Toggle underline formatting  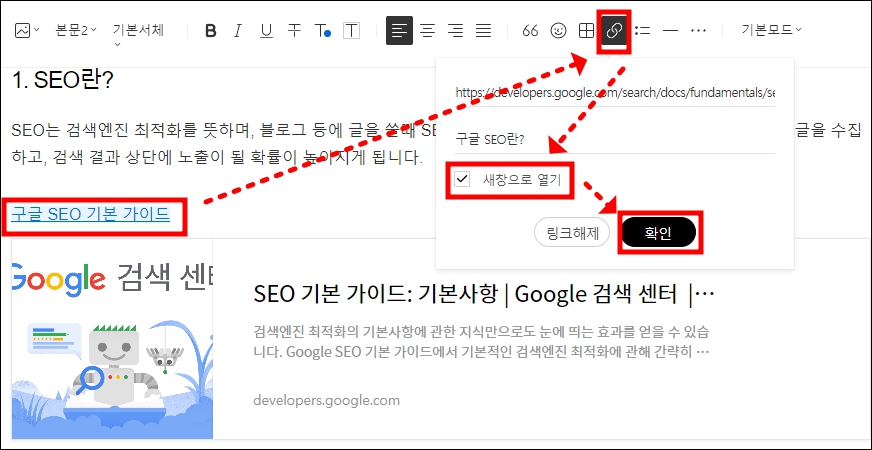coord(266,31)
